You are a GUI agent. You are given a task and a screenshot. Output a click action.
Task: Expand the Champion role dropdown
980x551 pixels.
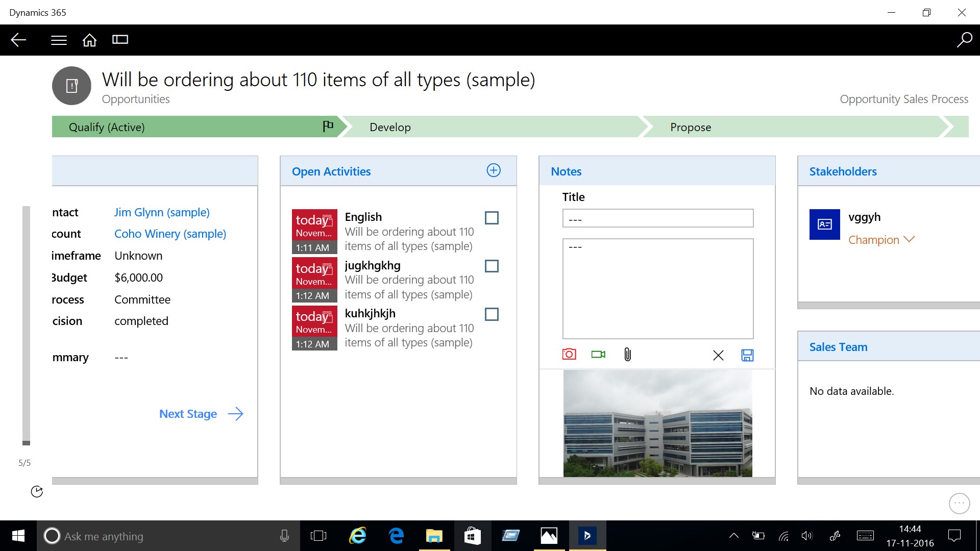tap(909, 239)
